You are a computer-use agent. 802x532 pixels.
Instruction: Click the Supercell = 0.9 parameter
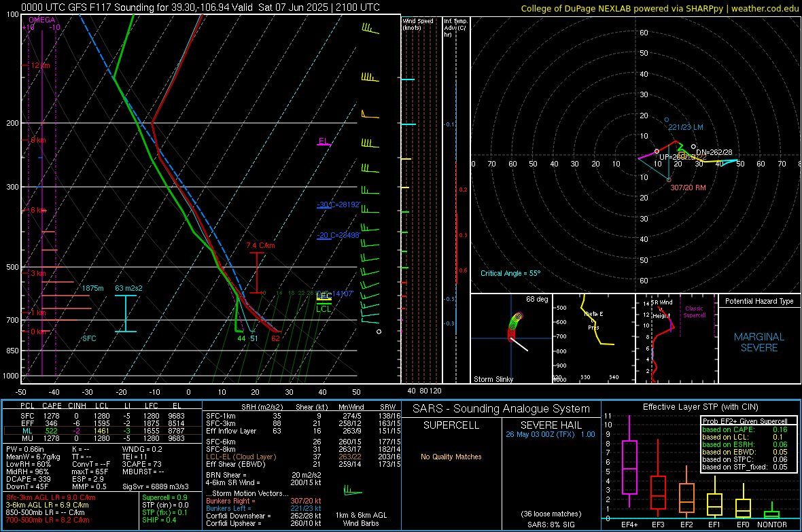[x=164, y=497]
